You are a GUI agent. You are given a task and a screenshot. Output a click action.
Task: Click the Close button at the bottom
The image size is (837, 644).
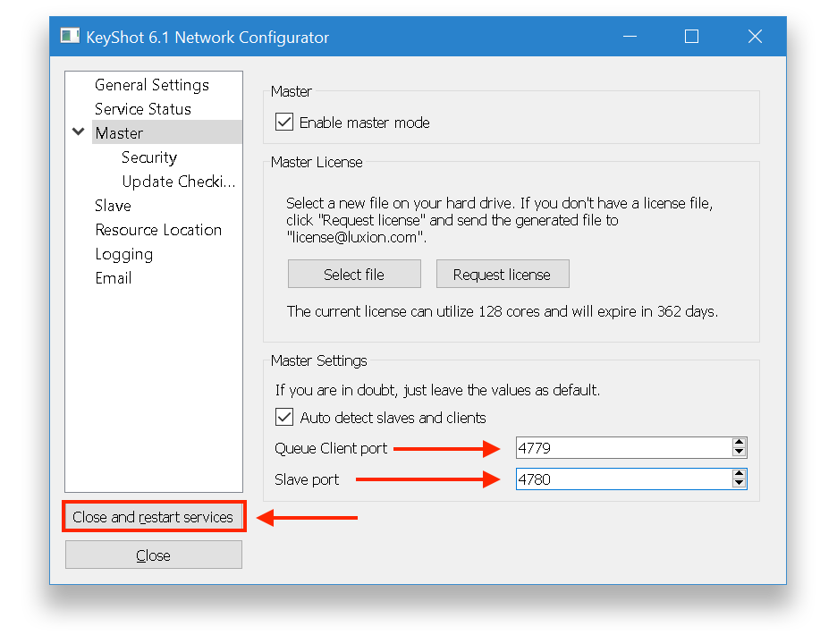coord(153,555)
